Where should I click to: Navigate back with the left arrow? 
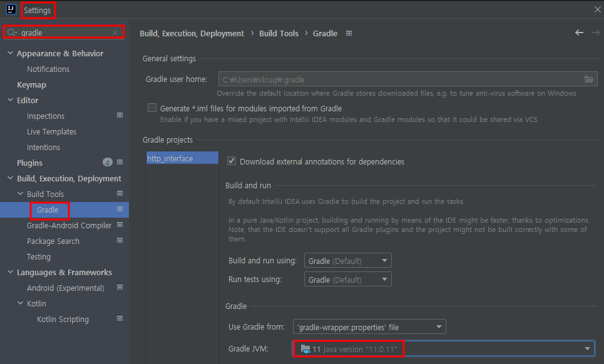point(579,33)
